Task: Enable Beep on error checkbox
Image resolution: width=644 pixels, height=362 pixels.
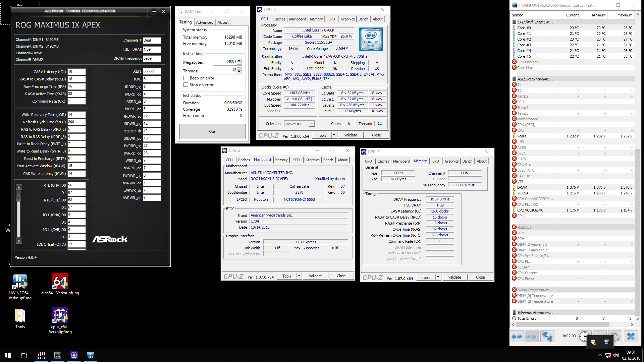Action: click(x=186, y=78)
